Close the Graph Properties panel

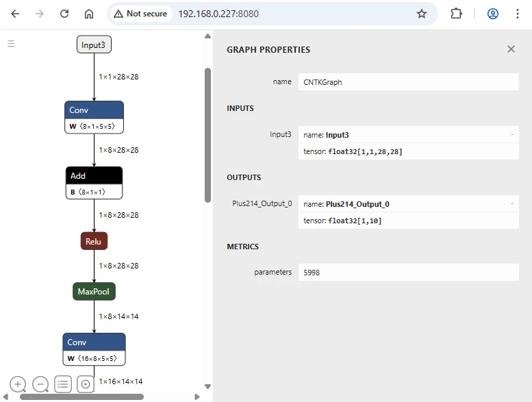tap(511, 49)
